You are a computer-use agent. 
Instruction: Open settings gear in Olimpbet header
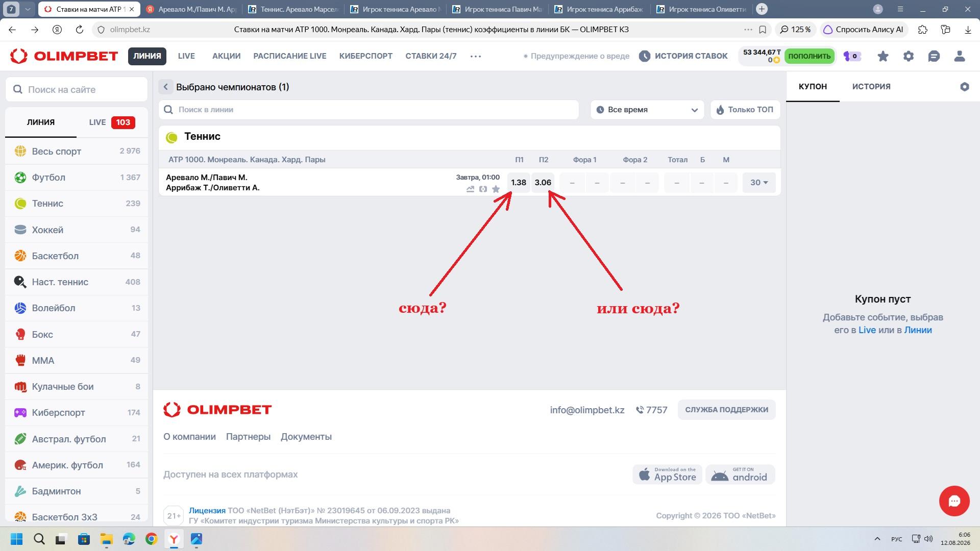(x=909, y=56)
